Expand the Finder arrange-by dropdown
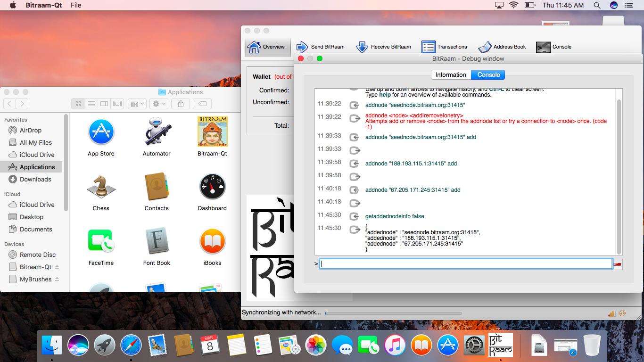The width and height of the screenshot is (644, 362). click(x=137, y=104)
